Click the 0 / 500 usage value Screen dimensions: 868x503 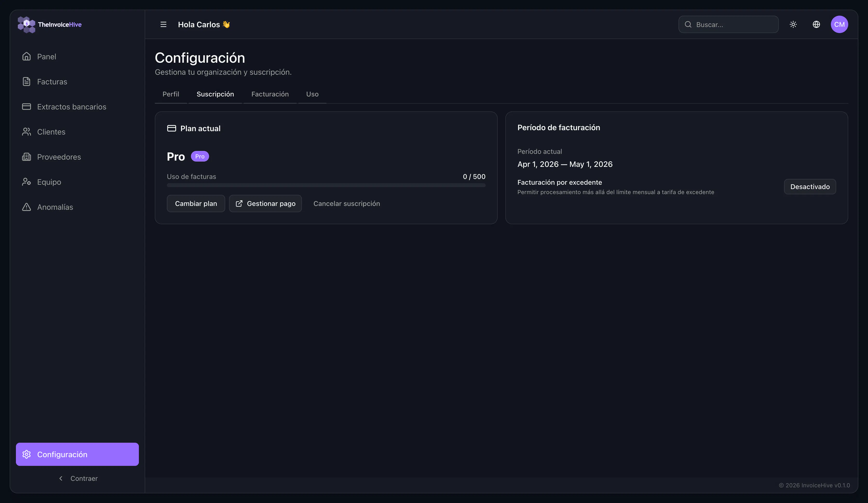474,177
